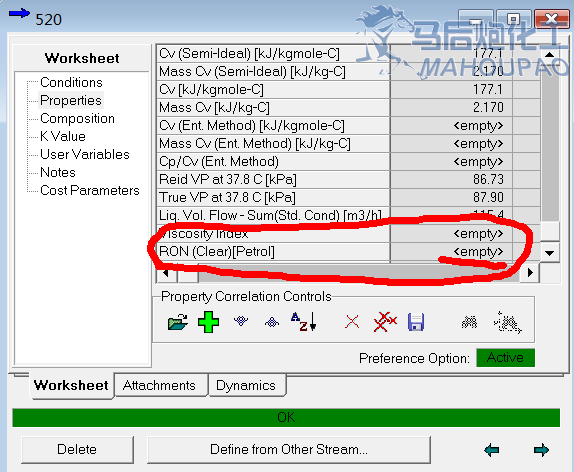Click the A-Z sort correlations icon
This screenshot has height=472, width=574.
tap(303, 322)
